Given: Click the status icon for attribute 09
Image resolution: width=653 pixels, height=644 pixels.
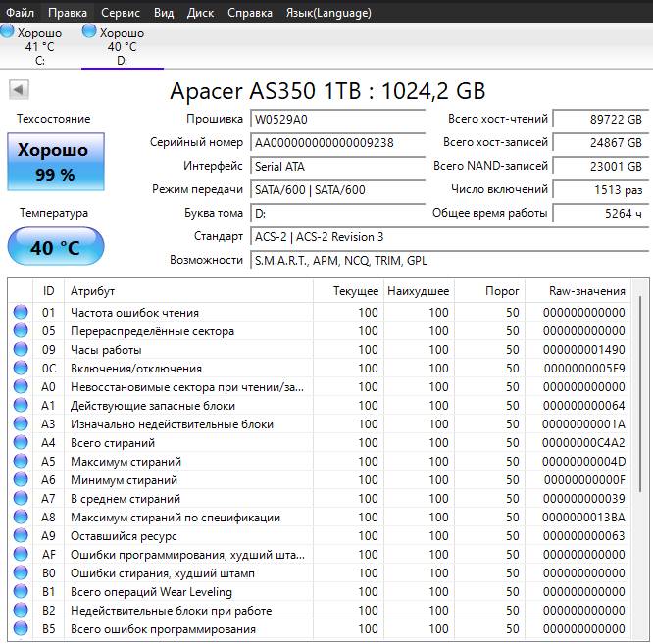Looking at the screenshot, I should point(21,349).
